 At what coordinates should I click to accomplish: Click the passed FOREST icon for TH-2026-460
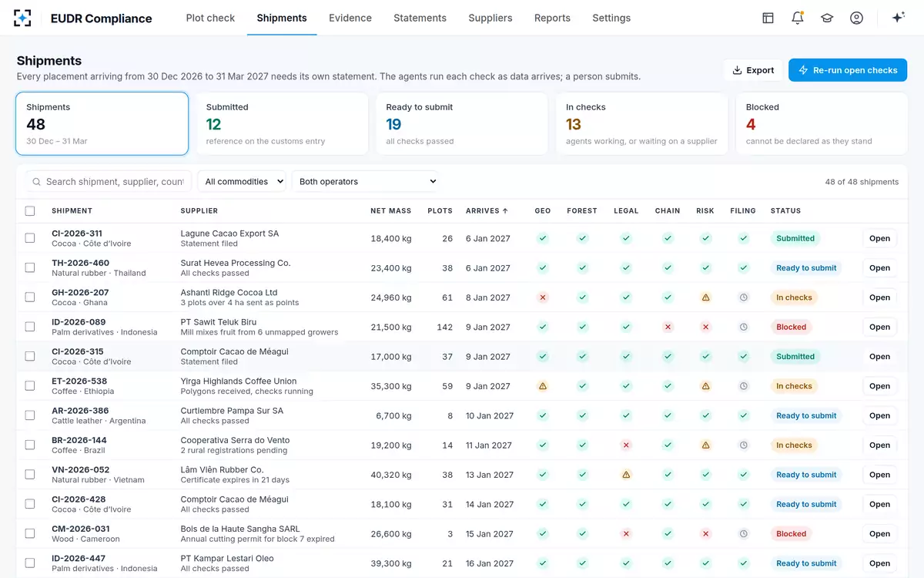(582, 268)
